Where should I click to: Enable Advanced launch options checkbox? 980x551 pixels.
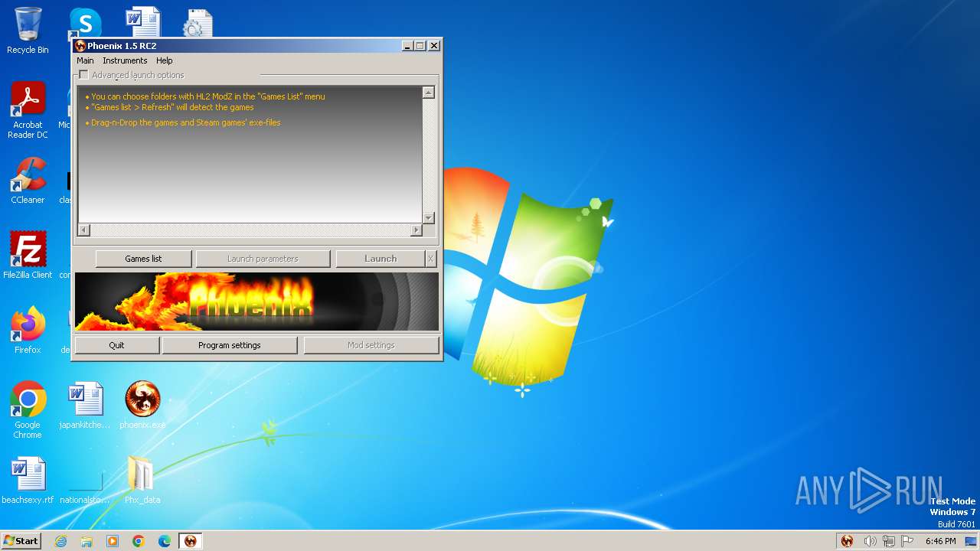click(84, 75)
